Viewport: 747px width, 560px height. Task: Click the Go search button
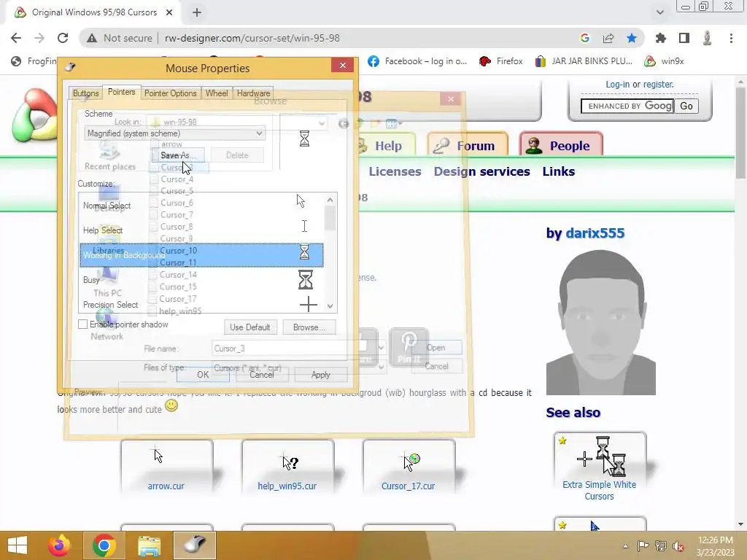[x=686, y=106]
